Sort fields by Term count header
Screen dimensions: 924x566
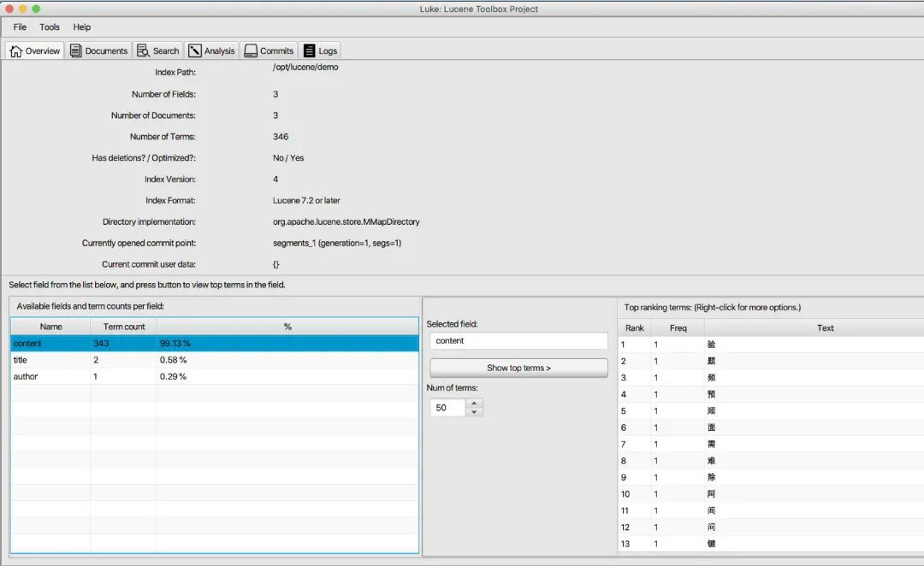click(x=124, y=327)
